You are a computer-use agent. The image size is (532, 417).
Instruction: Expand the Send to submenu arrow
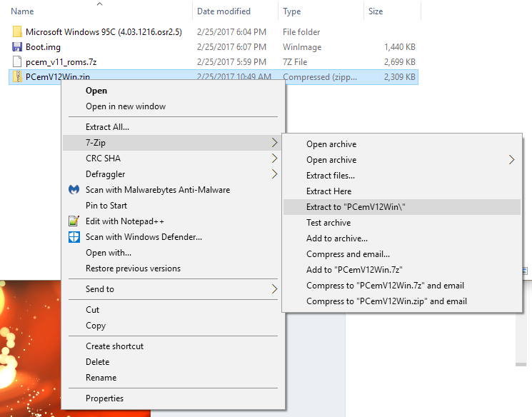pyautogui.click(x=274, y=289)
